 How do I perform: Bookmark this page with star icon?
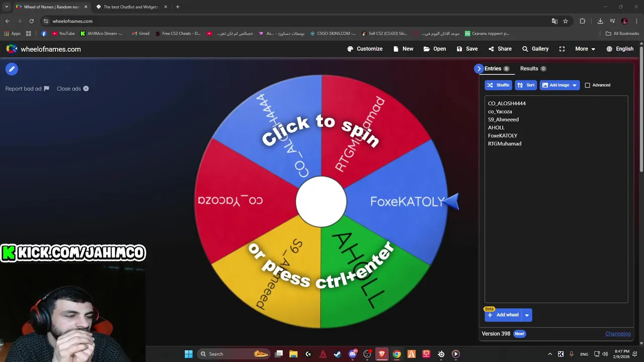pyautogui.click(x=566, y=21)
